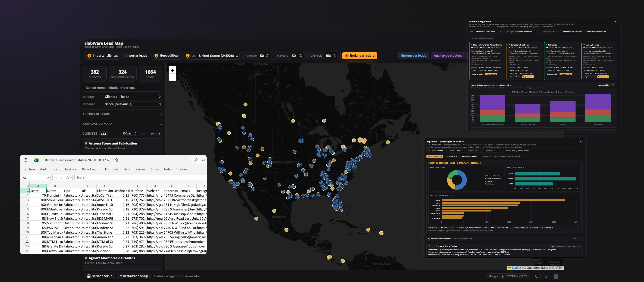The width and height of the screenshot is (644, 282).
Task: Open the Excel Page Layout tab
Action: (x=91, y=170)
